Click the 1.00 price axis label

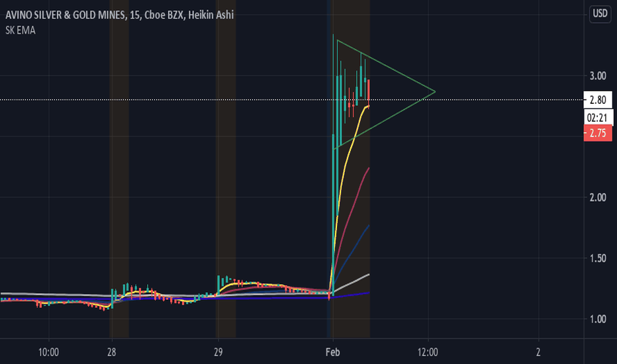[598, 319]
